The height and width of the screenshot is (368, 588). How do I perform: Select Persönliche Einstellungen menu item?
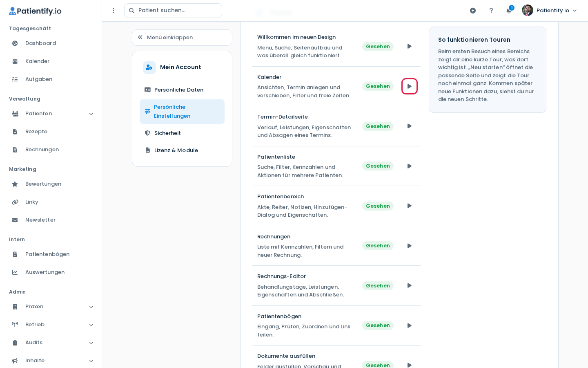pos(182,112)
